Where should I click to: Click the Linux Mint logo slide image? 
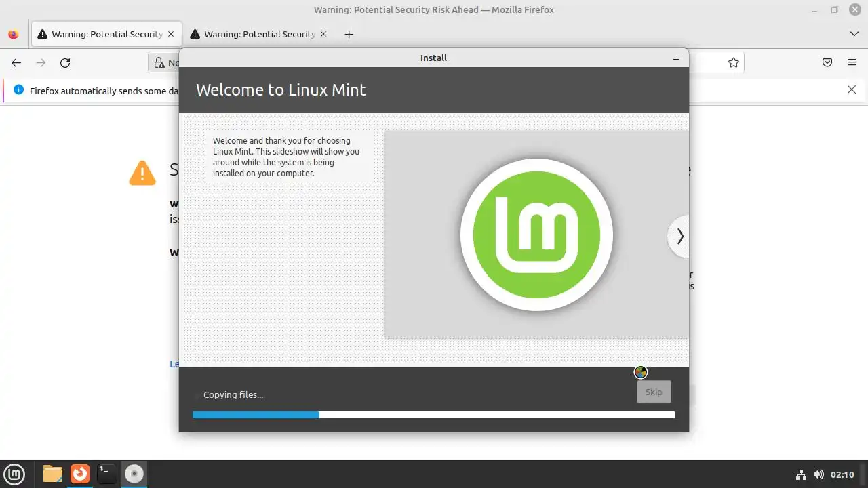[536, 235]
